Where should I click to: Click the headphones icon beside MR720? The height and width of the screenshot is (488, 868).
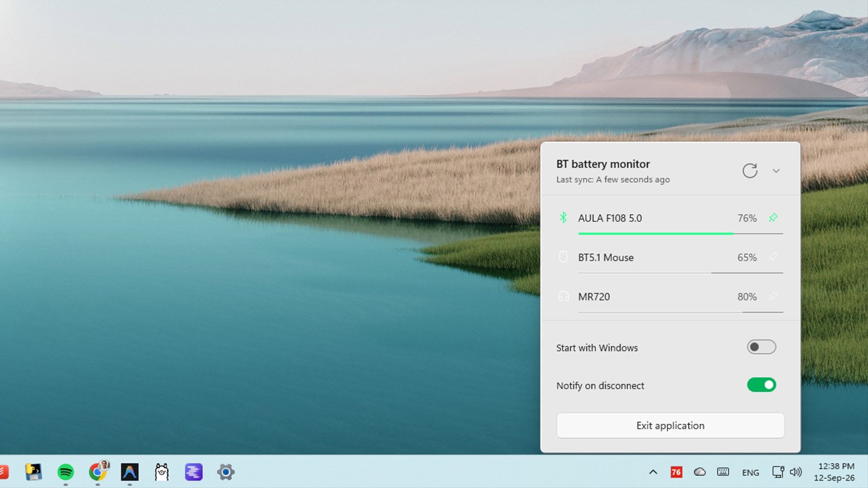coord(563,297)
